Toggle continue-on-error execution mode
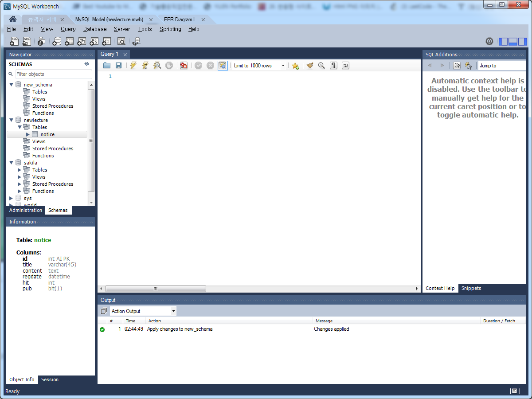This screenshot has width=532, height=399. tap(184, 66)
